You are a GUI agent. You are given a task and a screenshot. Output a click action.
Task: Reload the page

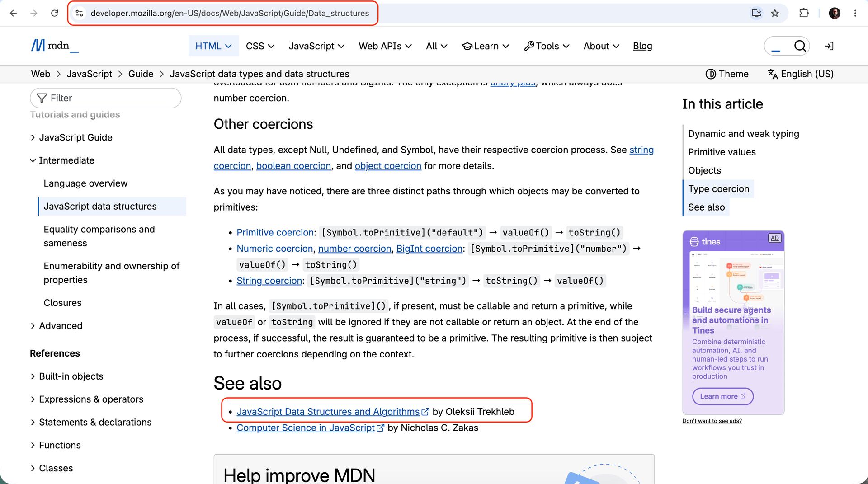pos(55,13)
